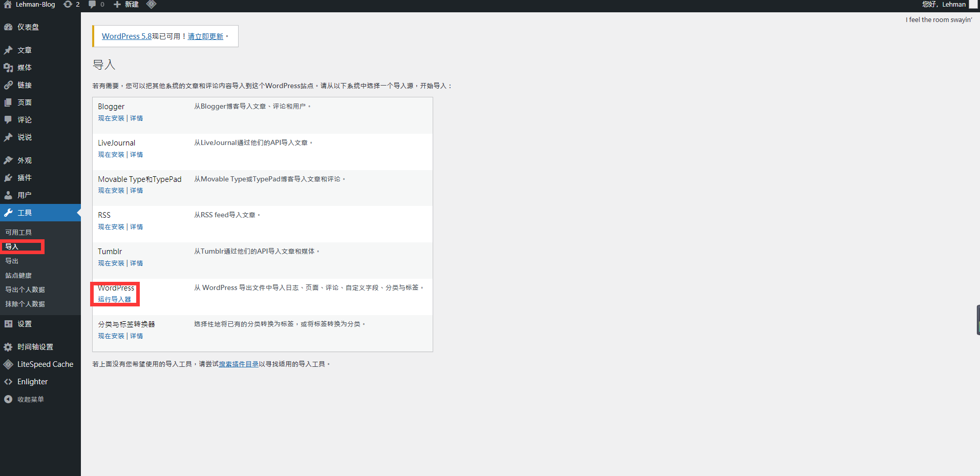Click the 导入 page heading

coord(104,65)
